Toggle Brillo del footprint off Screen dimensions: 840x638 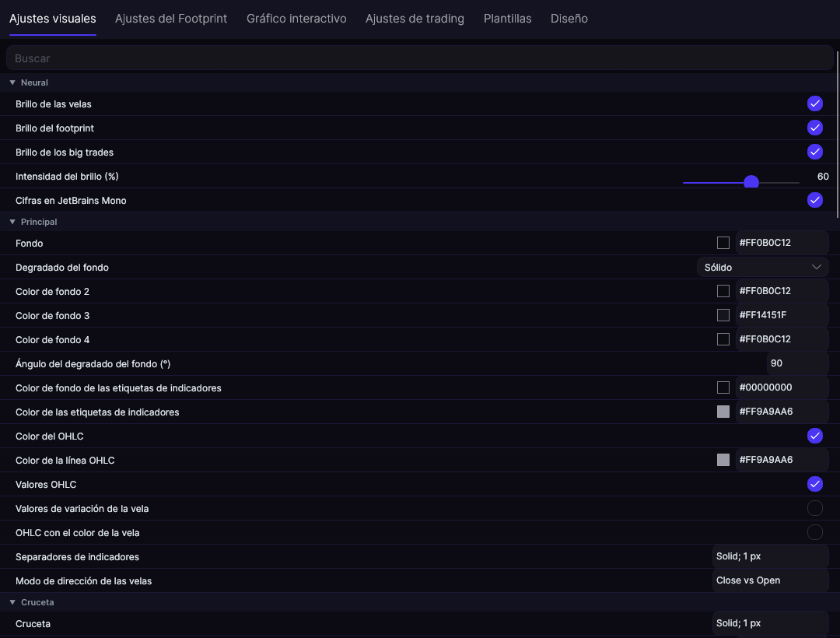pos(814,128)
